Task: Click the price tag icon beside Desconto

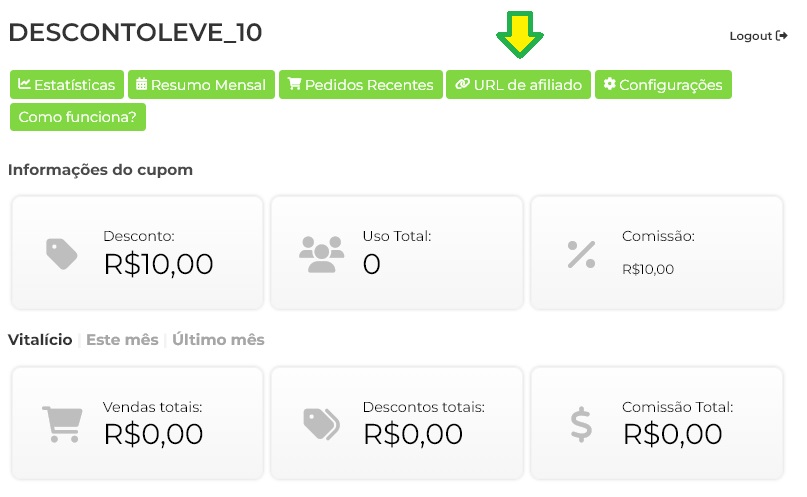Action: tap(62, 254)
